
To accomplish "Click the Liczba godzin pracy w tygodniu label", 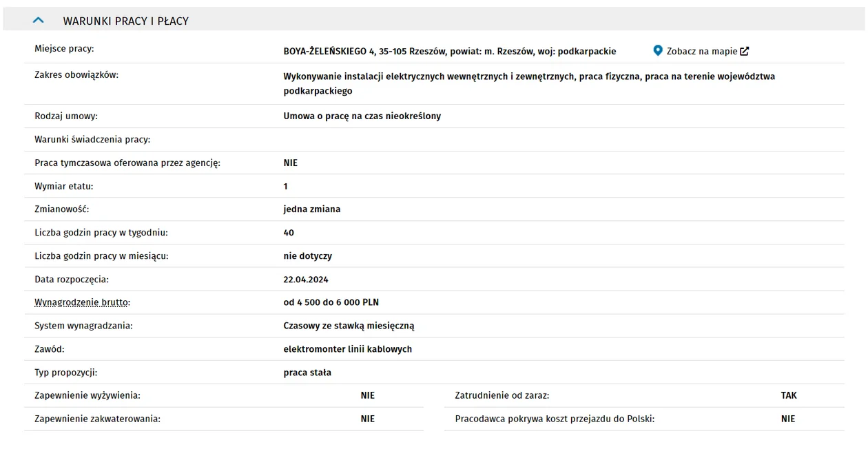I will pos(101,232).
